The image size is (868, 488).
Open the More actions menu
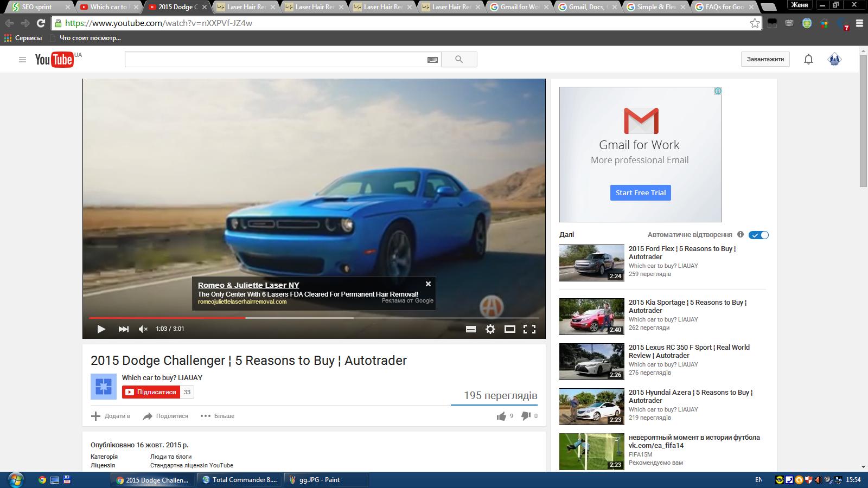[218, 416]
